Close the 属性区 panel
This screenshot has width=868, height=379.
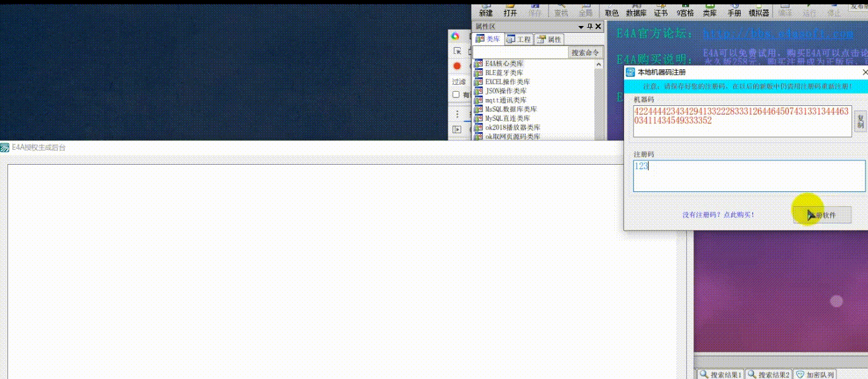point(598,27)
